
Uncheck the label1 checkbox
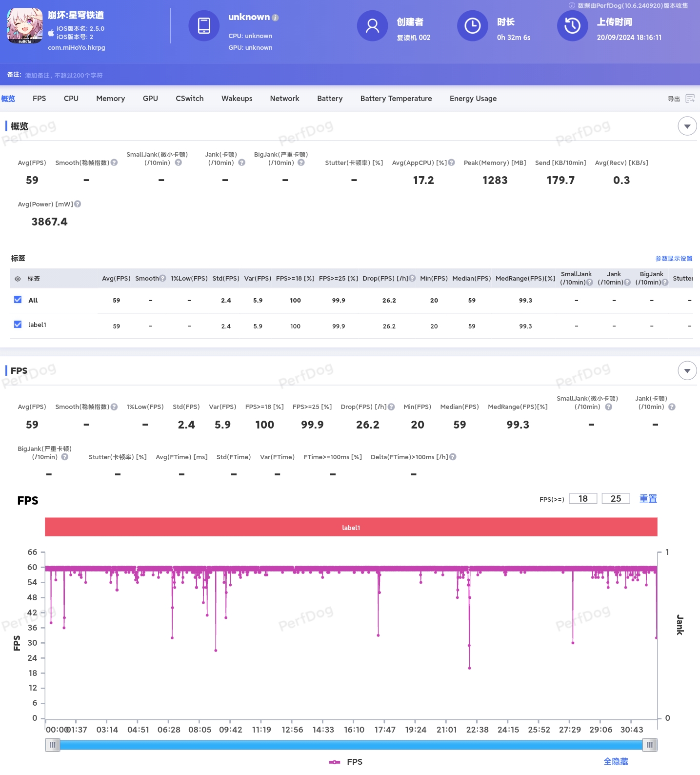18,324
